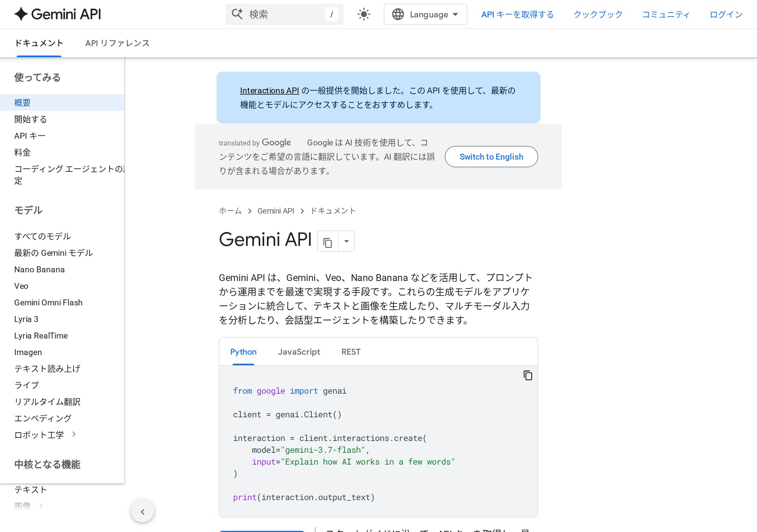Image resolution: width=757 pixels, height=532 pixels.
Task: Open Veo in the sidebar
Action: 21,286
